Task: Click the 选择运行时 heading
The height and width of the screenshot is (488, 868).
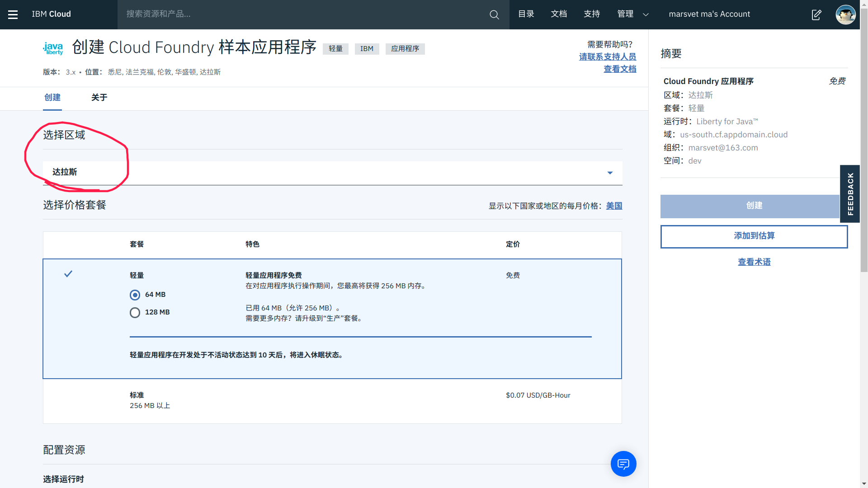Action: (x=63, y=479)
